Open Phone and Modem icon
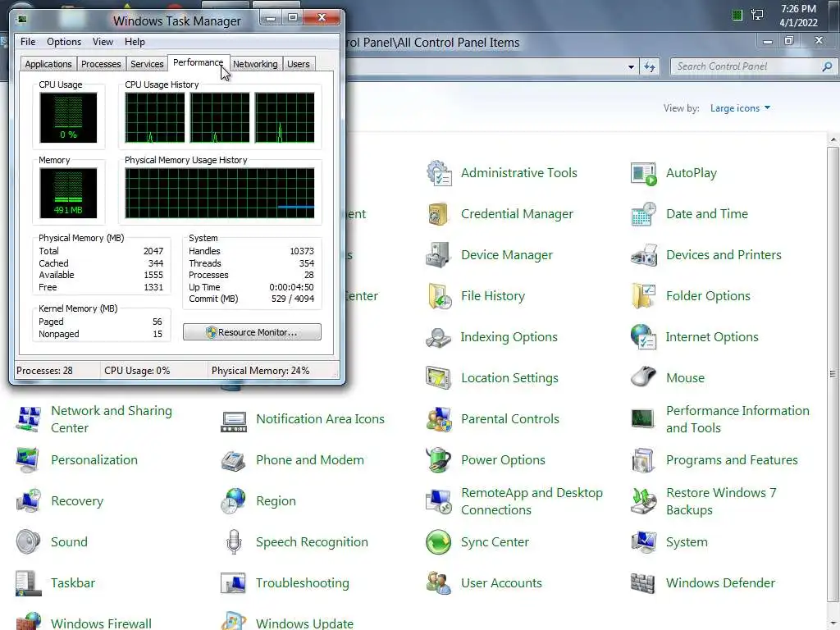Viewport: 840px width, 630px height. pyautogui.click(x=234, y=459)
